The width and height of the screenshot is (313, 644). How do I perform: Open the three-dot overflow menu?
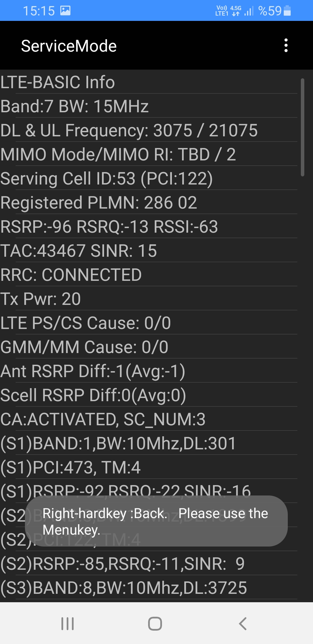click(286, 46)
